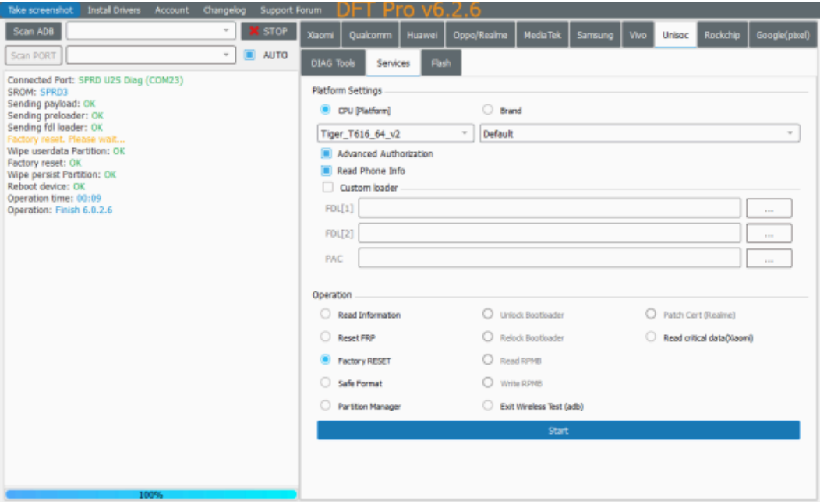The width and height of the screenshot is (820, 504).
Task: Open the DIAG Tools sub-tab
Action: 333,63
